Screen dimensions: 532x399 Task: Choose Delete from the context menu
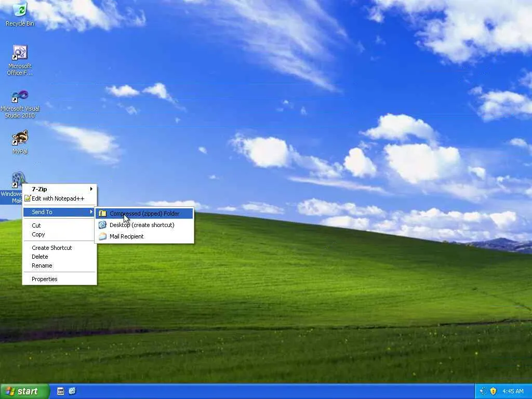60,257
